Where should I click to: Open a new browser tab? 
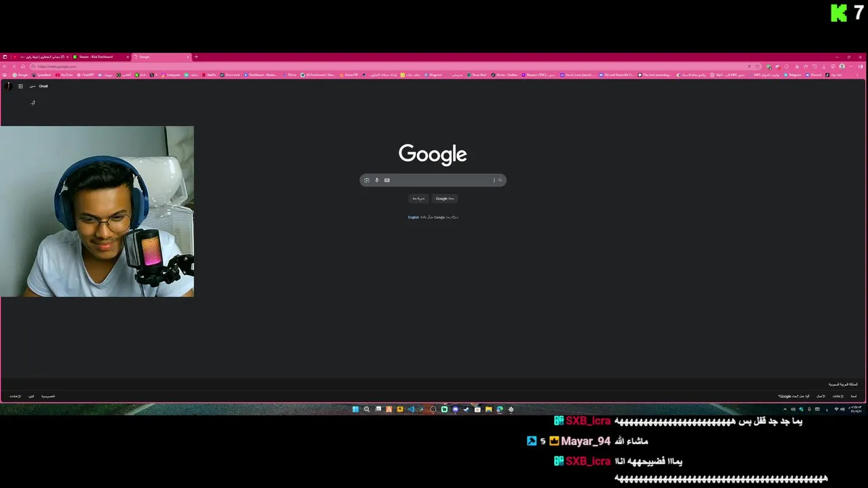196,57
